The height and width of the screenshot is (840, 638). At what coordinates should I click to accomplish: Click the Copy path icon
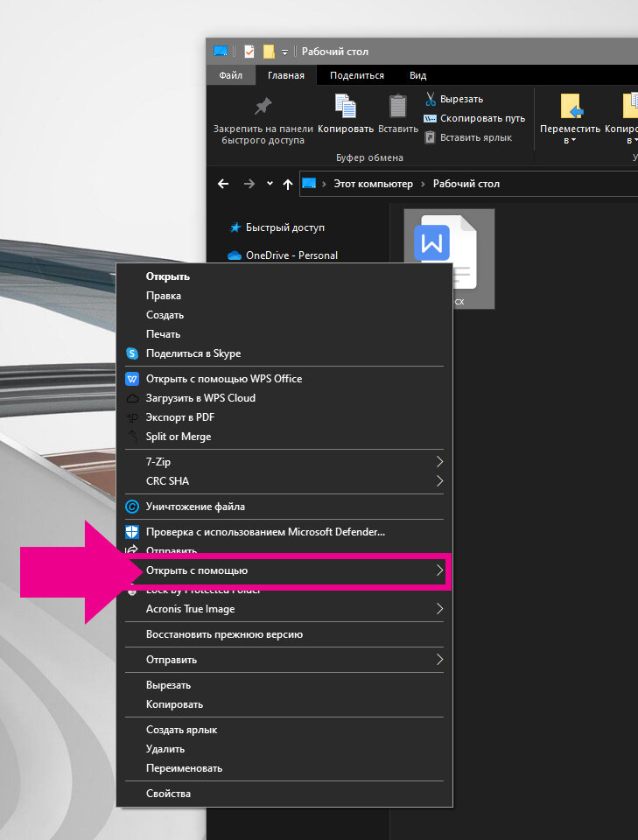[431, 118]
